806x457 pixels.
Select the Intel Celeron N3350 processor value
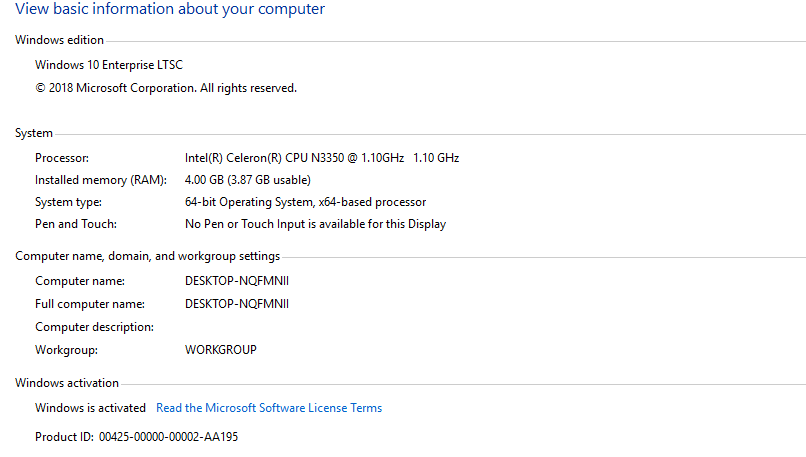(321, 158)
